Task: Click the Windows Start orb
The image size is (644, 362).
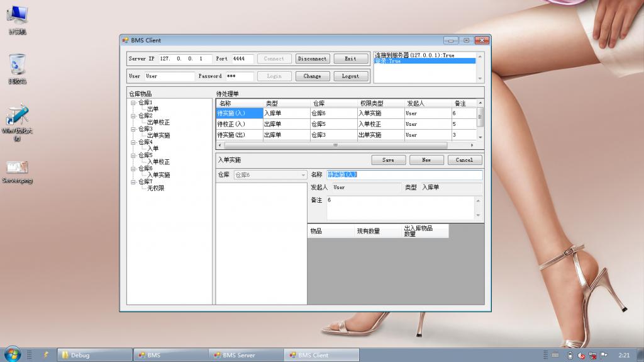Action: coord(12,354)
